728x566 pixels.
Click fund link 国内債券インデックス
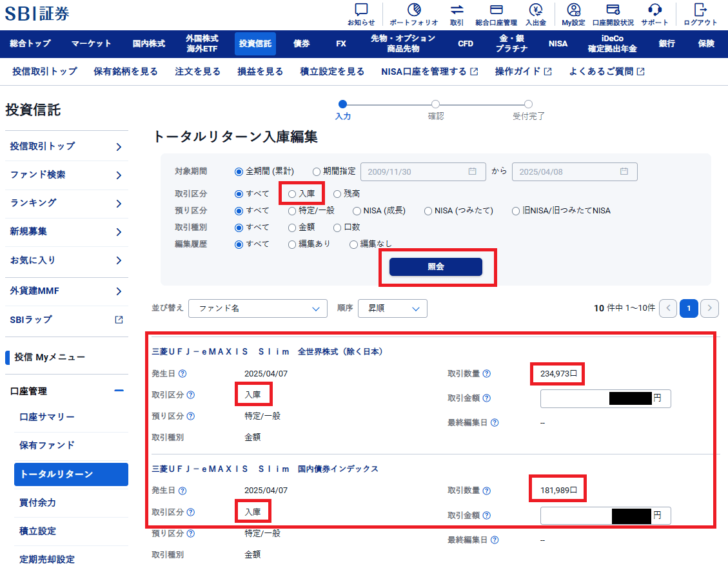[x=265, y=469]
